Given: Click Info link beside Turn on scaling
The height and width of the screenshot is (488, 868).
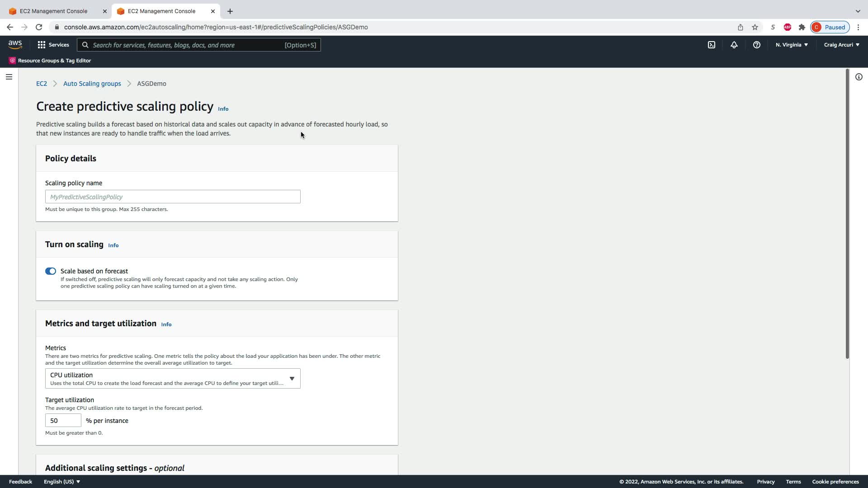Looking at the screenshot, I should pyautogui.click(x=113, y=245).
